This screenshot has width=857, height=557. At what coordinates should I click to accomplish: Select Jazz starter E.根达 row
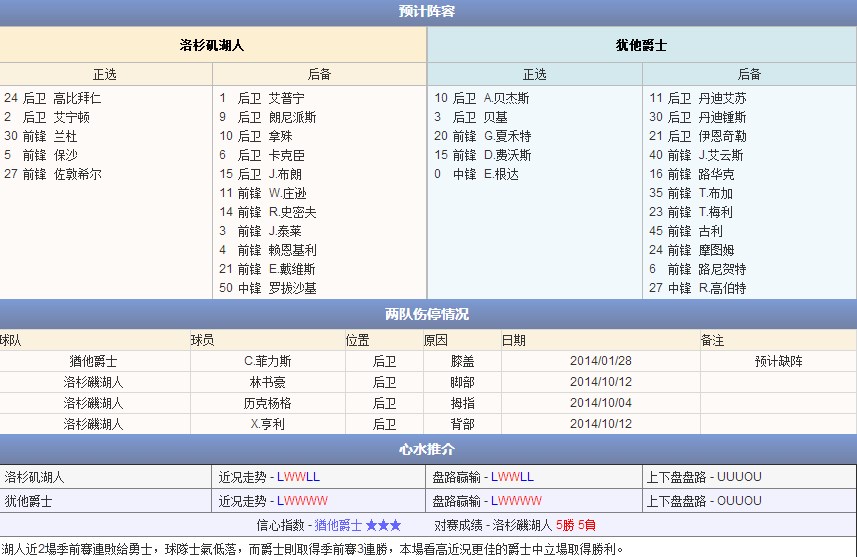coord(477,174)
